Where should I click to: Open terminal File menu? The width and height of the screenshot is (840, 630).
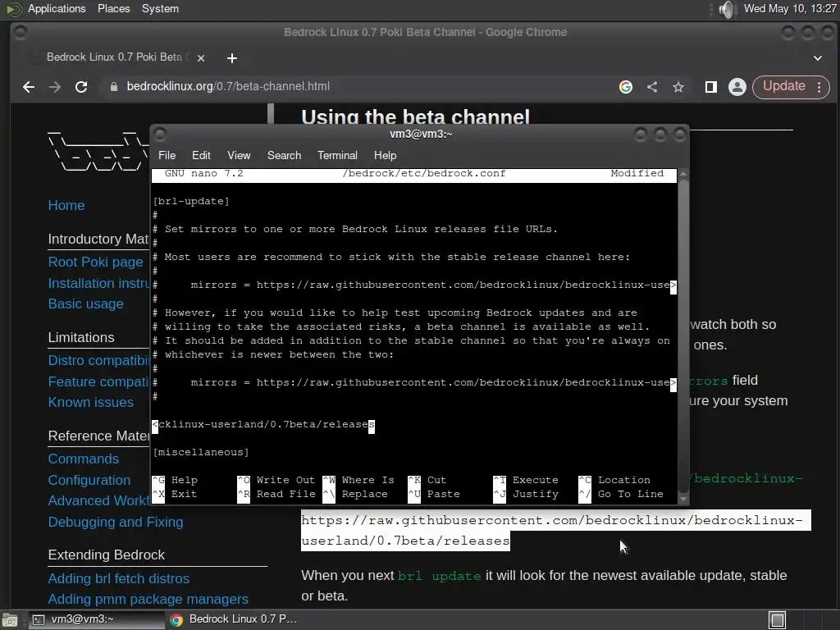pos(167,155)
